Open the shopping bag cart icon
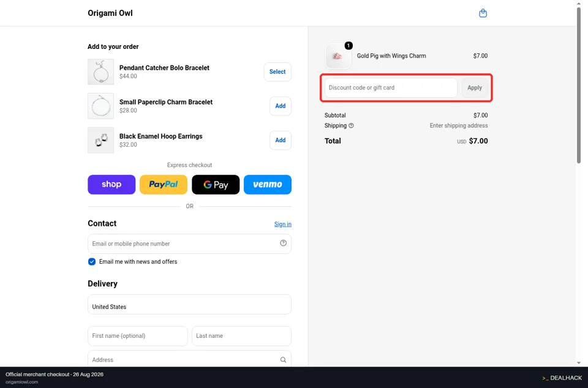This screenshot has height=388, width=588. click(483, 13)
